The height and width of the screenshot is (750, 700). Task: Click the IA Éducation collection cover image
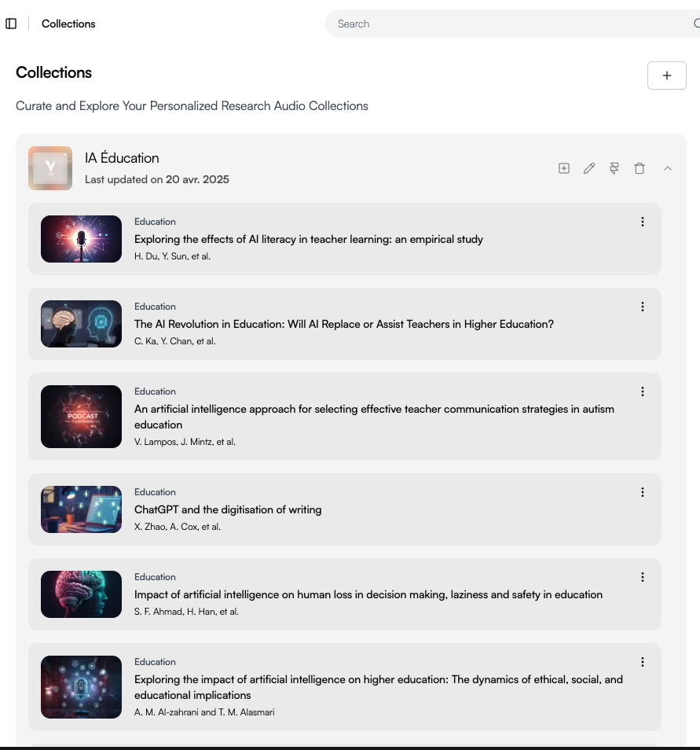[50, 168]
